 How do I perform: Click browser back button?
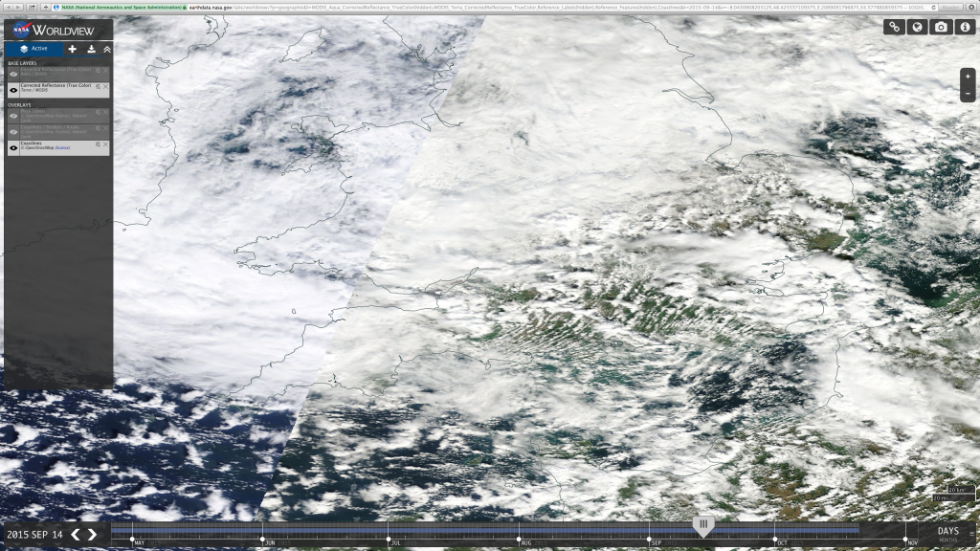[x=9, y=7]
